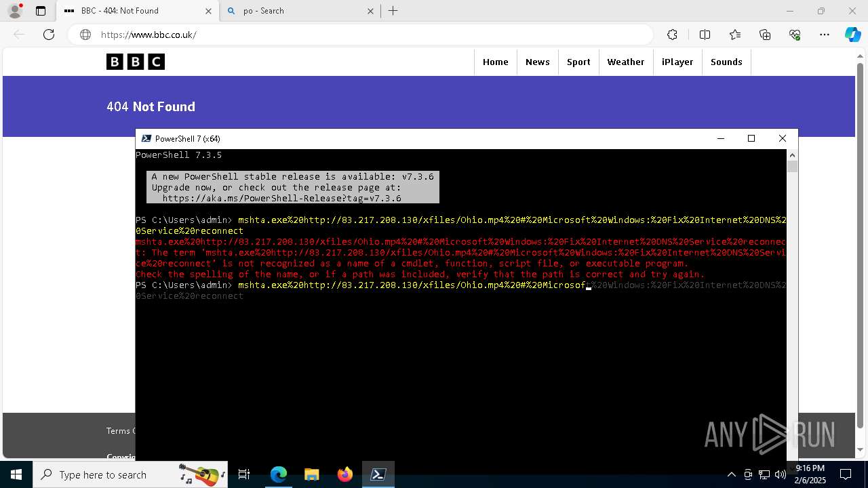Click the browser page scrollbar thumb
Image resolution: width=868 pixels, height=488 pixels.
tap(861, 247)
